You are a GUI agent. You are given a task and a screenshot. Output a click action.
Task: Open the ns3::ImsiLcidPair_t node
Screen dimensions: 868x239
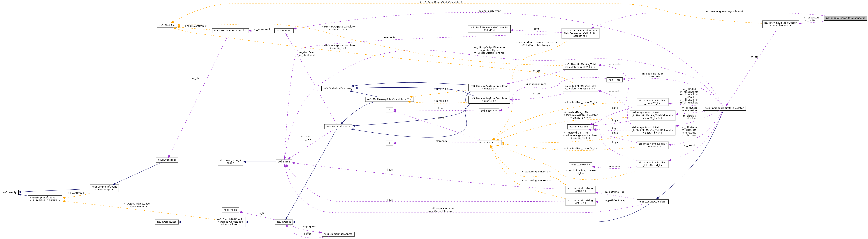tap(580, 127)
